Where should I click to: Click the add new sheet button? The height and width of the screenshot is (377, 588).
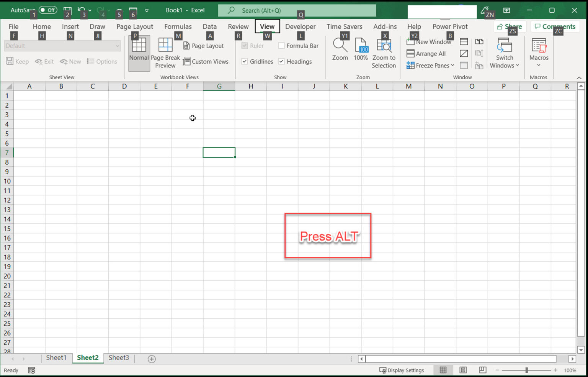(x=151, y=359)
